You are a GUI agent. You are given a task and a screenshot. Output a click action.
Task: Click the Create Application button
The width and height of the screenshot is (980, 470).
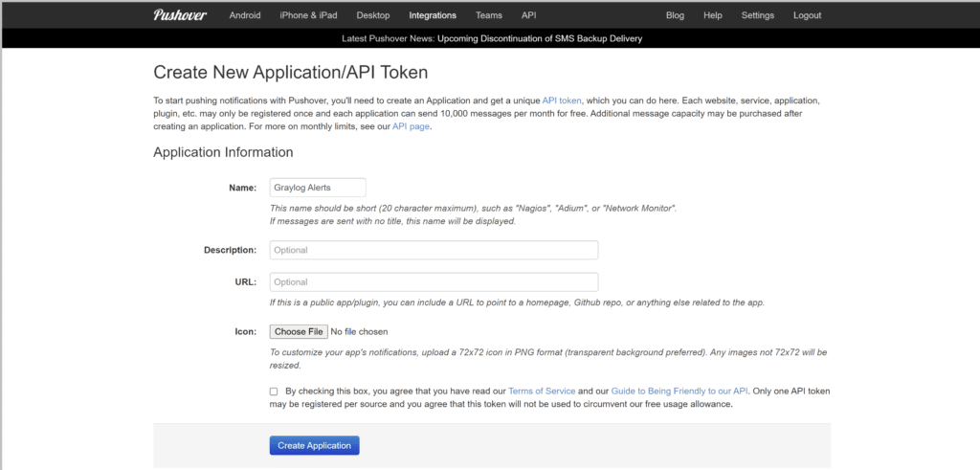tap(314, 445)
